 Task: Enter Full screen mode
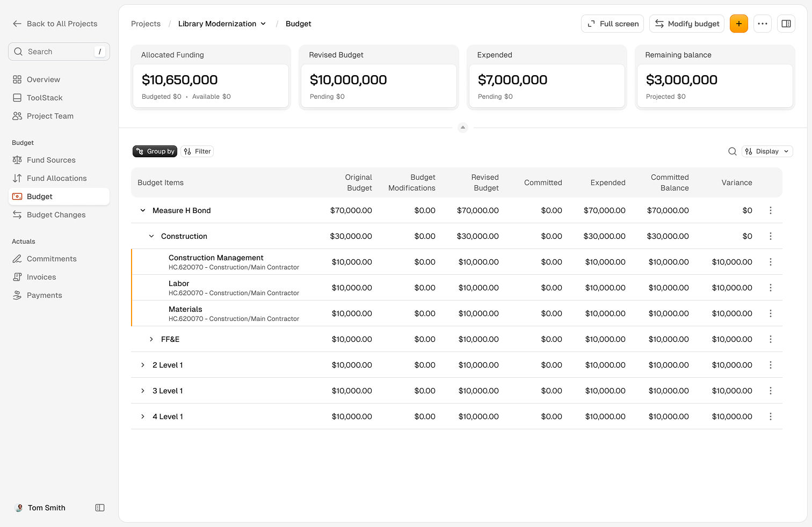tap(612, 24)
